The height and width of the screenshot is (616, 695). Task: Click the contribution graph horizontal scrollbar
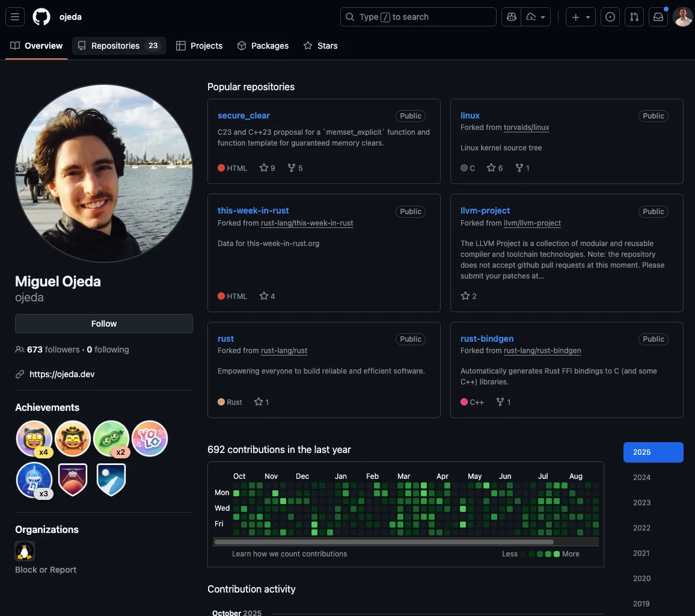[x=367, y=542]
